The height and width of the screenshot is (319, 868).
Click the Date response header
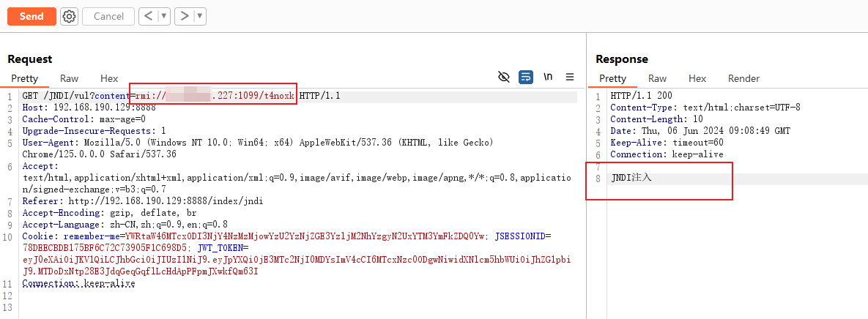tap(700, 131)
